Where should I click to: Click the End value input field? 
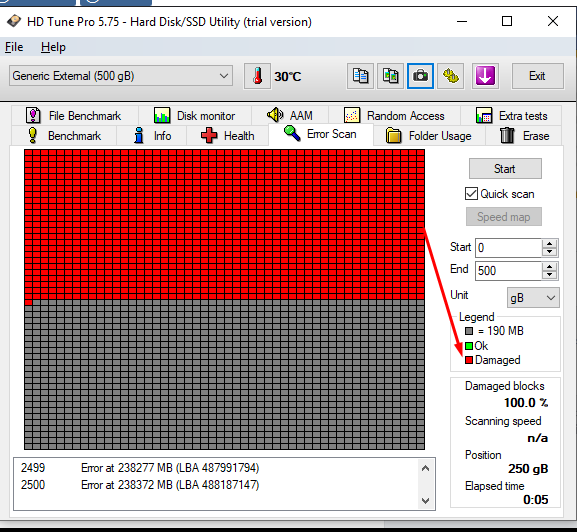(x=508, y=271)
